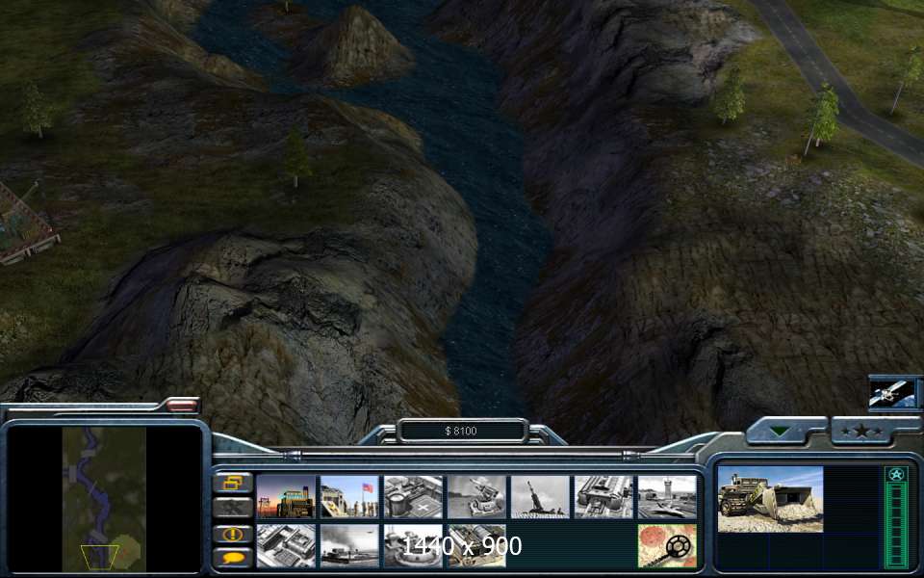924x578 pixels.
Task: Select the round bunker structure build icon
Action: [x=413, y=546]
